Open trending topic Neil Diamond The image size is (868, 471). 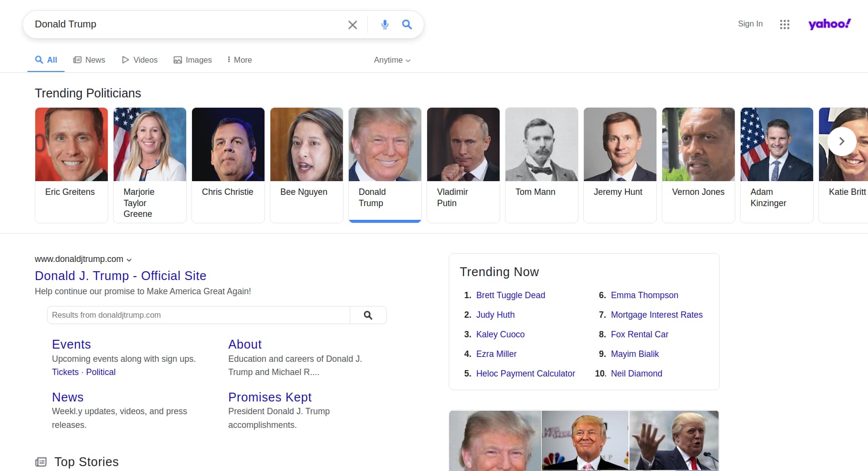pyautogui.click(x=636, y=374)
